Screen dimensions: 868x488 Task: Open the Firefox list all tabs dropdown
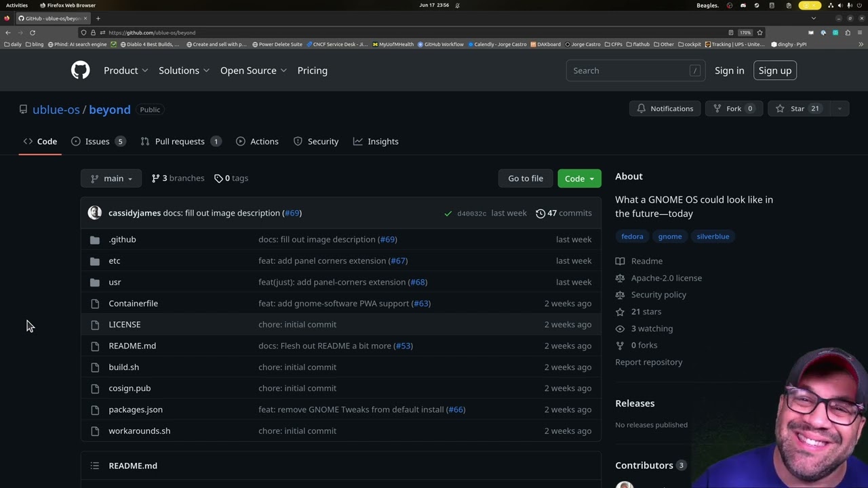(814, 18)
